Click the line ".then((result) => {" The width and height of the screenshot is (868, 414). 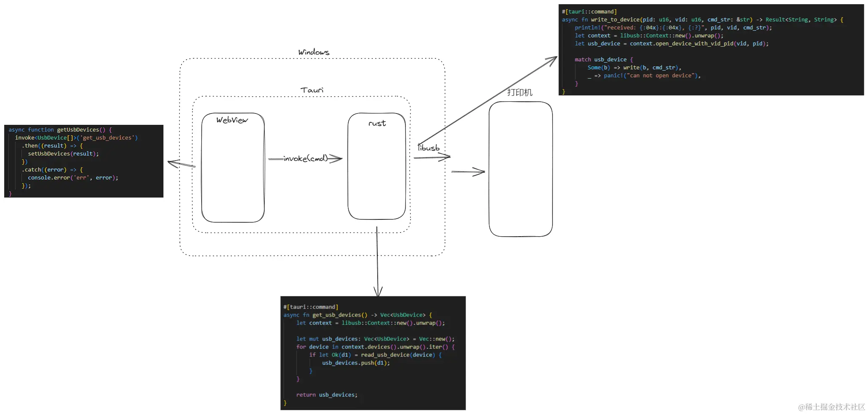click(x=52, y=146)
